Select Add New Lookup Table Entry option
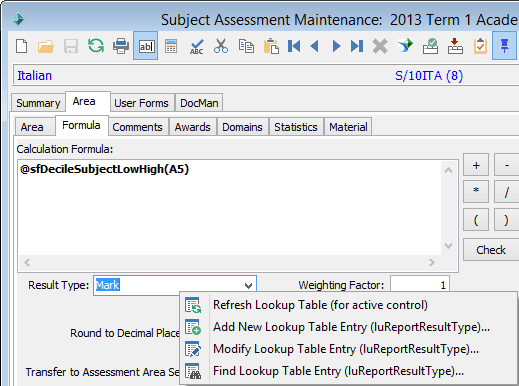 [x=349, y=327]
